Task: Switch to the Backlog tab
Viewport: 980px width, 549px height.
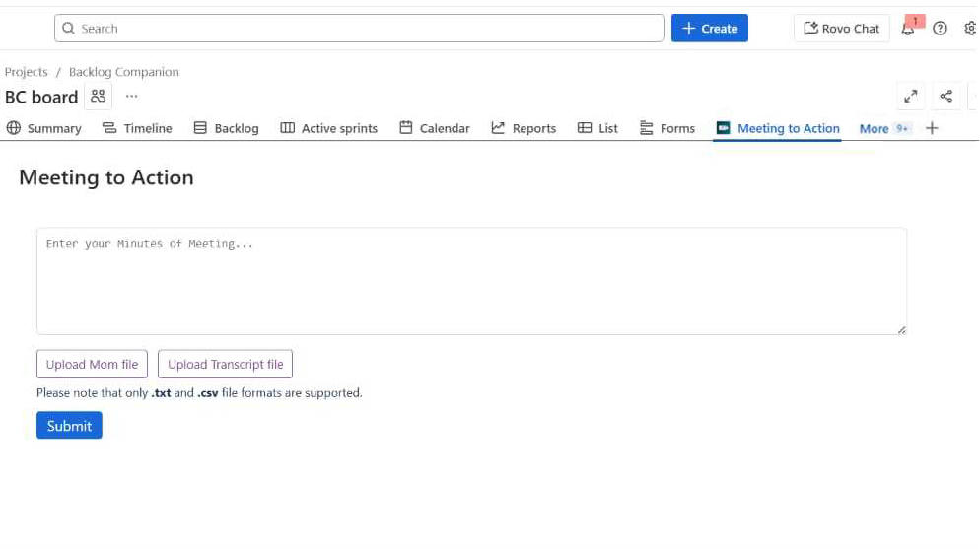Action: click(226, 128)
